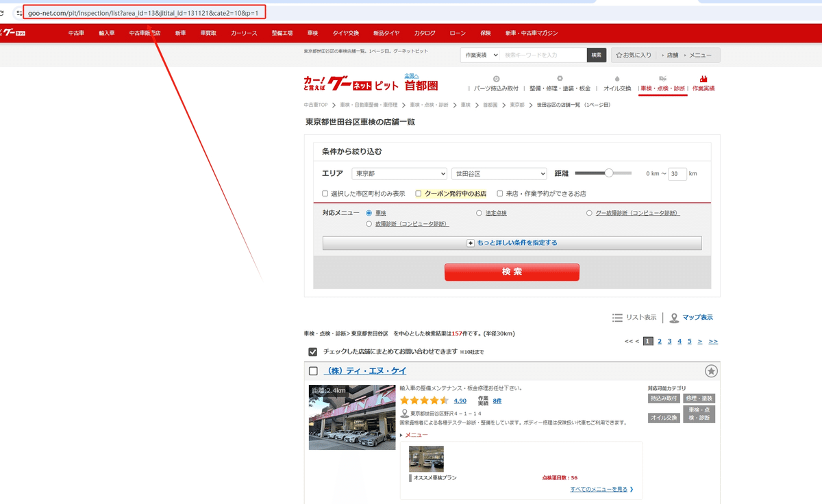Select the 車検 radio button
This screenshot has width=822, height=504.
click(x=369, y=213)
